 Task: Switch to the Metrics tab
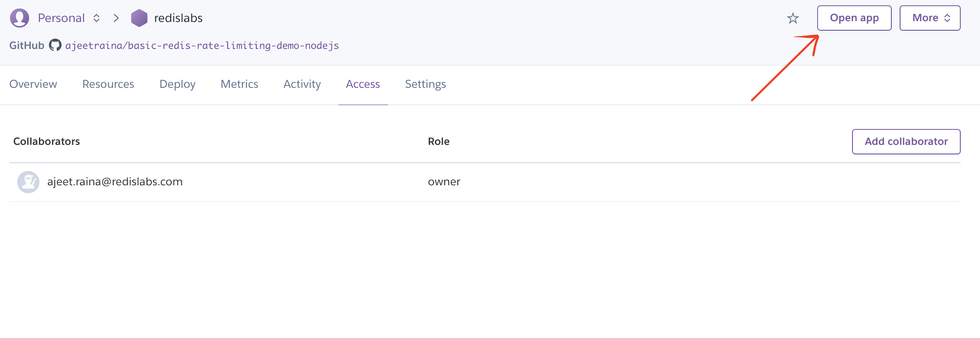(239, 84)
